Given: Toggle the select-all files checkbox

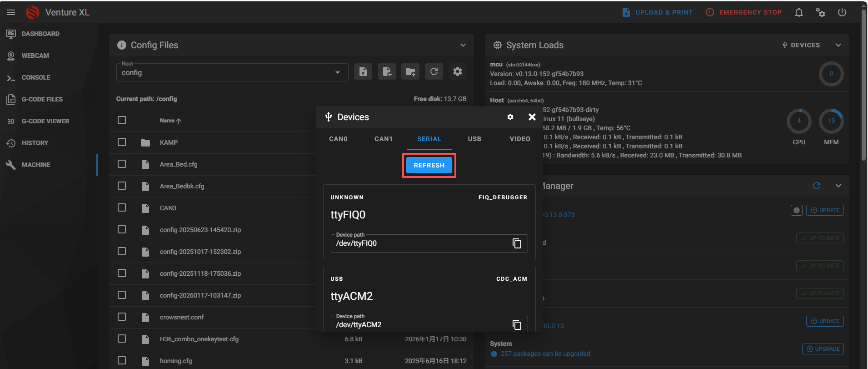Looking at the screenshot, I should 122,120.
